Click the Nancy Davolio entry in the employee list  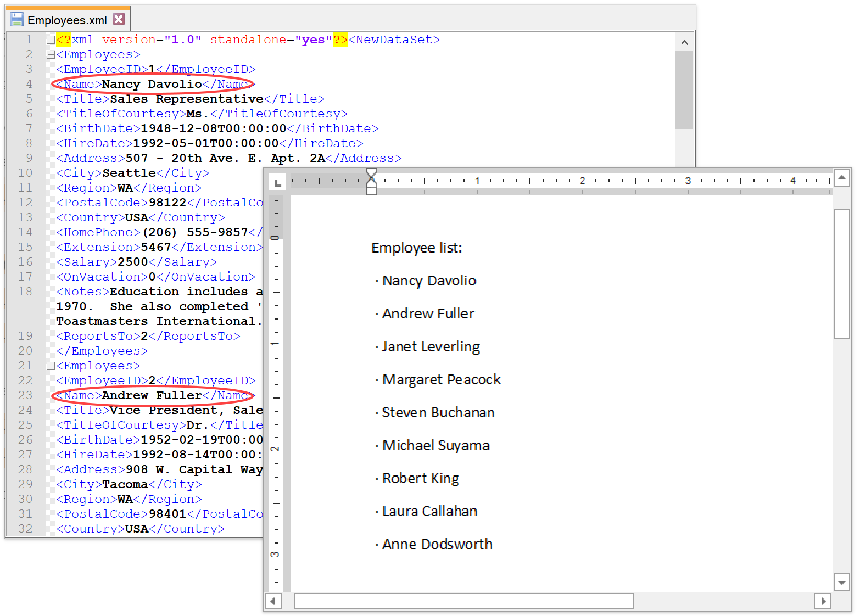click(429, 281)
